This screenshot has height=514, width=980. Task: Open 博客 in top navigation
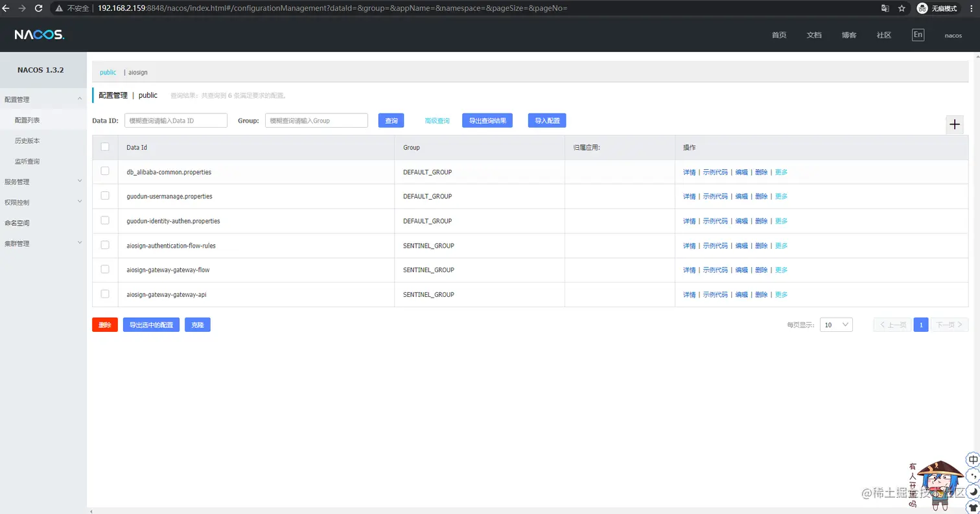point(849,35)
